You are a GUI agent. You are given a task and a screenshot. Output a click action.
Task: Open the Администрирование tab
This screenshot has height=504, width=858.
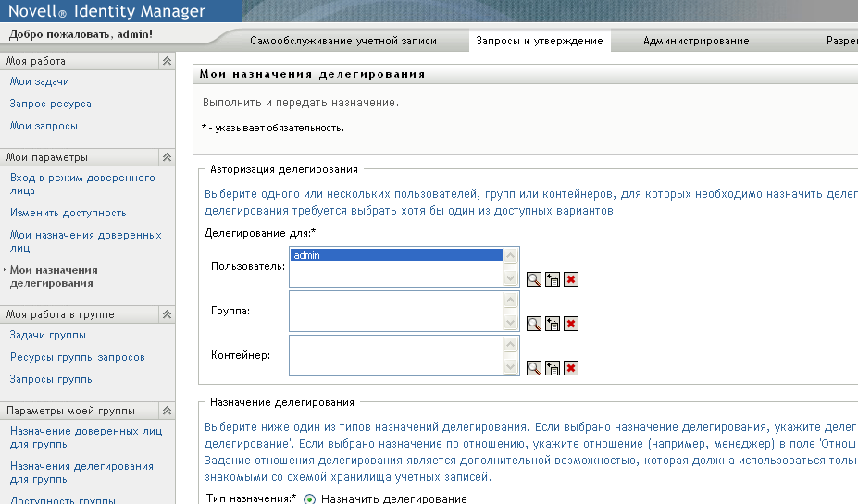(x=696, y=41)
